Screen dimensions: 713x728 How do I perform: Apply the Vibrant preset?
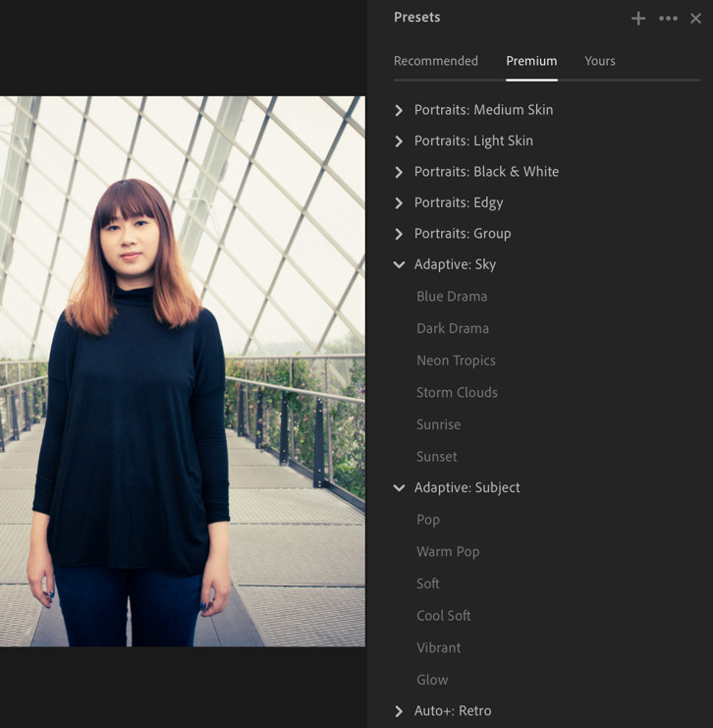pos(439,647)
